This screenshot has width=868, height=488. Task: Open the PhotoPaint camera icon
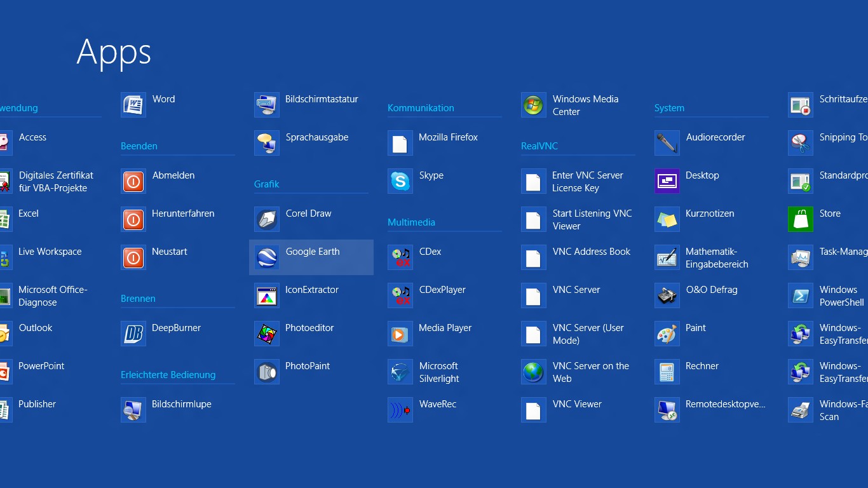click(x=267, y=372)
